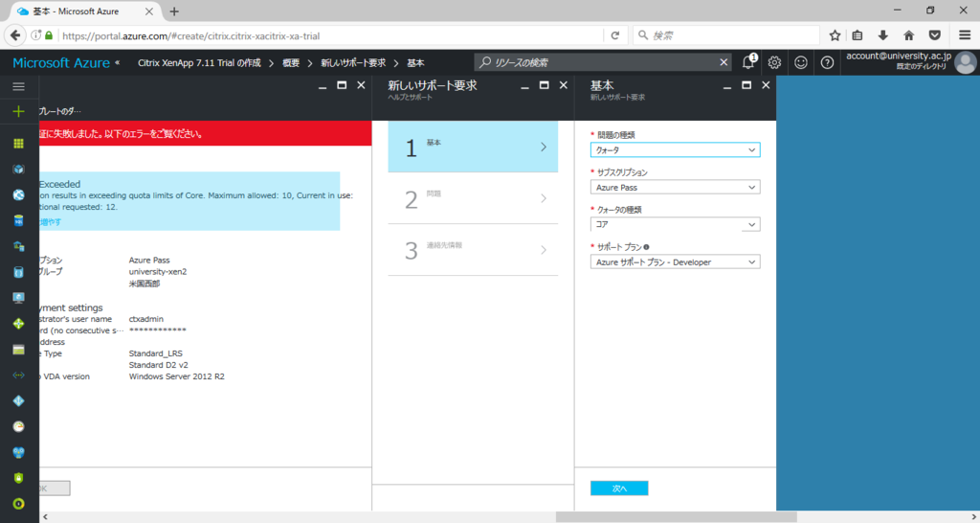Expand the クォータの種類 dropdown
The height and width of the screenshot is (523, 980).
(675, 224)
